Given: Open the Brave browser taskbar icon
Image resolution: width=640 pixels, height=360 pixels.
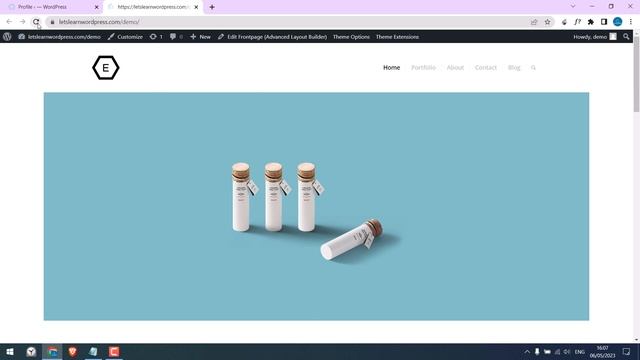Looking at the screenshot, I should click(x=73, y=352).
